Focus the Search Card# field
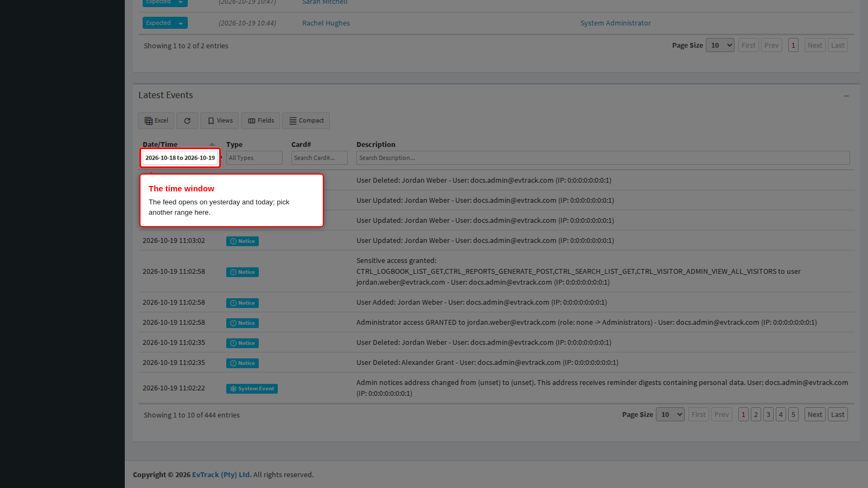 [320, 158]
